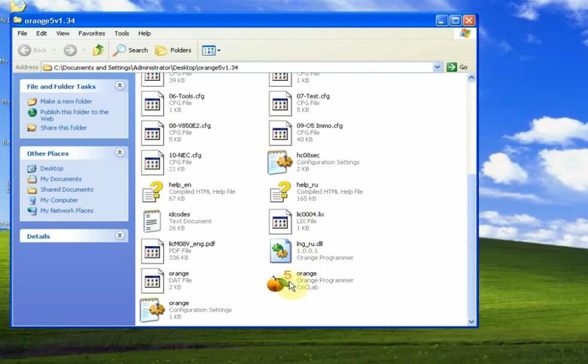Click the orange5v1.34 title bar folder icon
The width and height of the screenshot is (588, 364).
pyautogui.click(x=17, y=20)
